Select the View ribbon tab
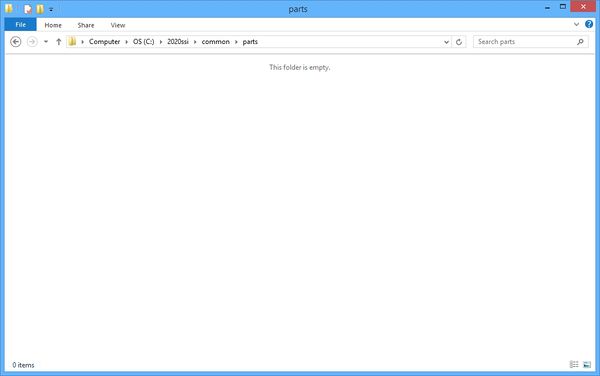This screenshot has width=600, height=376. pyautogui.click(x=118, y=25)
